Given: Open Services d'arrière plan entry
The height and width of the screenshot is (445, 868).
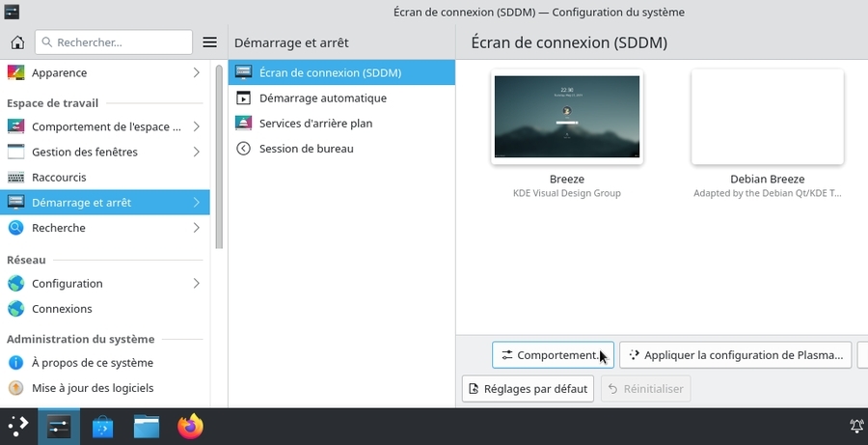Looking at the screenshot, I should 341,123.
